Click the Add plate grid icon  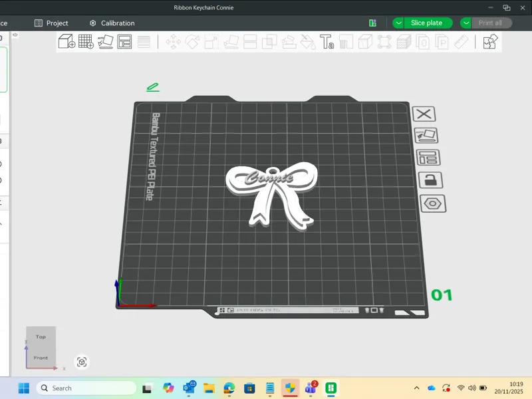(x=86, y=42)
